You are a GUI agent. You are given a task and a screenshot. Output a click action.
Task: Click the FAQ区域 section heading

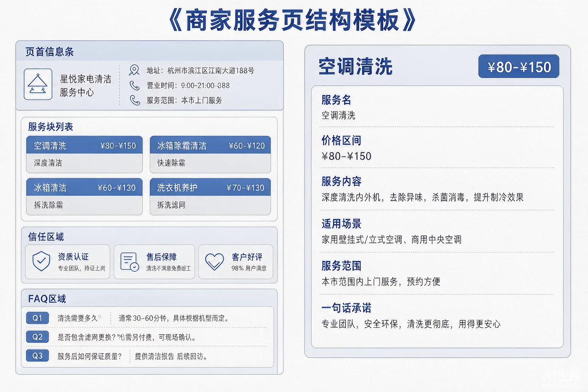point(47,299)
